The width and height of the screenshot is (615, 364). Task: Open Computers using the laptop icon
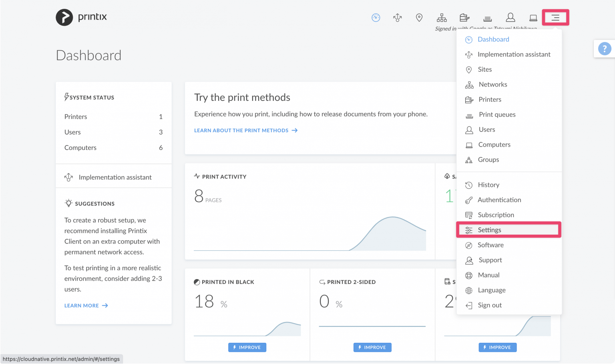tap(533, 17)
